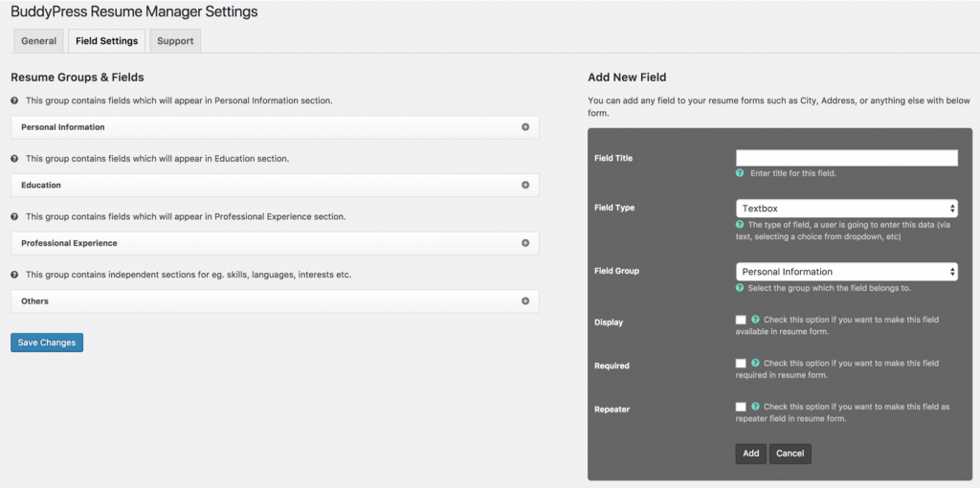Click help icon beside Personal Information section description
980x488 pixels.
(14, 100)
